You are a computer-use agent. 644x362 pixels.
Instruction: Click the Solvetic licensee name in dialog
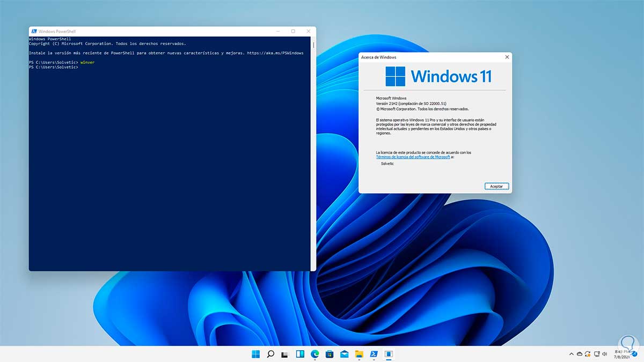point(387,164)
